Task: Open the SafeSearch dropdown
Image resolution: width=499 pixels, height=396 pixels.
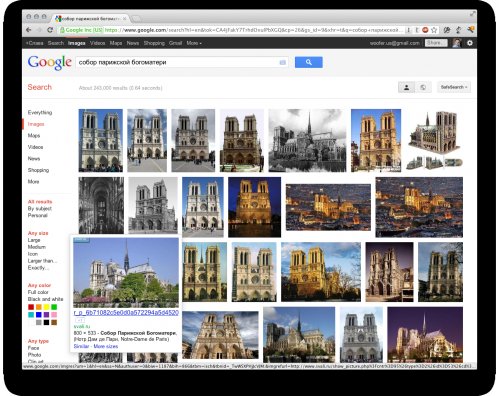Action: (454, 87)
